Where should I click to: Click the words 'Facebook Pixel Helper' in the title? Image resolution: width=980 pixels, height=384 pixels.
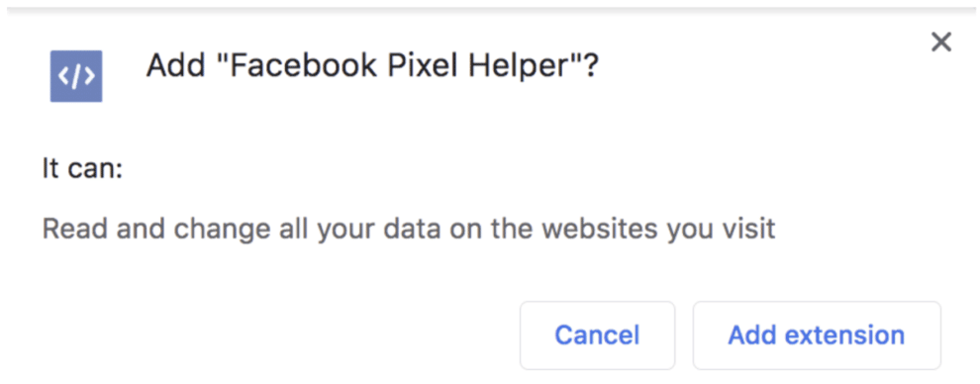(398, 65)
